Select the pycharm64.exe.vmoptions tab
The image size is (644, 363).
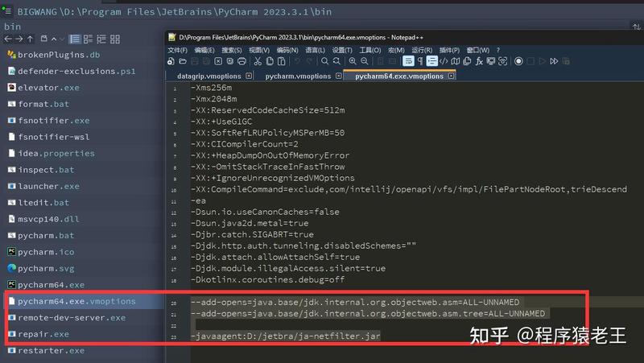pyautogui.click(x=399, y=76)
